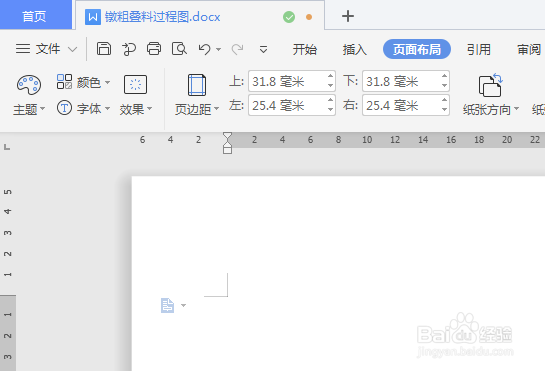Click the 纸张方向 page orientation icon

[x=490, y=85]
